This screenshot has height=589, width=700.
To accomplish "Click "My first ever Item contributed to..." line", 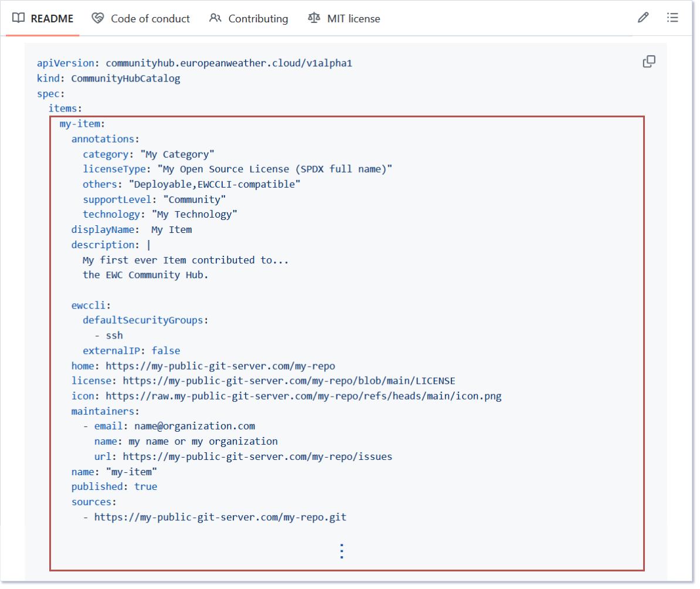I will pos(185,260).
